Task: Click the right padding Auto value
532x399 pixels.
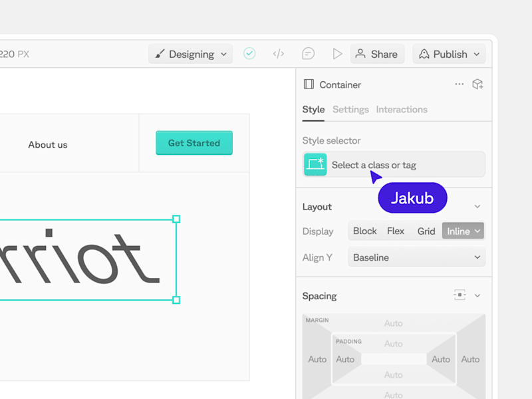Action: coord(441,359)
